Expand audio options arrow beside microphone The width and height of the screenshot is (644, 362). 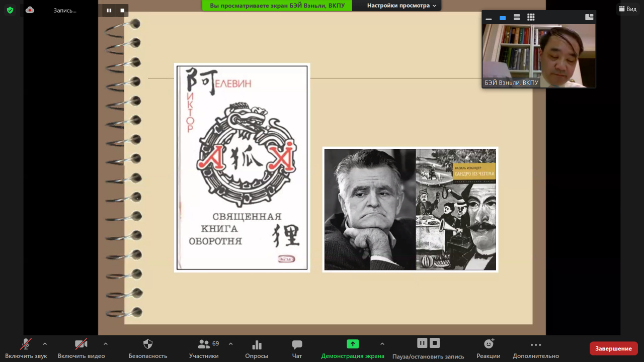point(45,344)
